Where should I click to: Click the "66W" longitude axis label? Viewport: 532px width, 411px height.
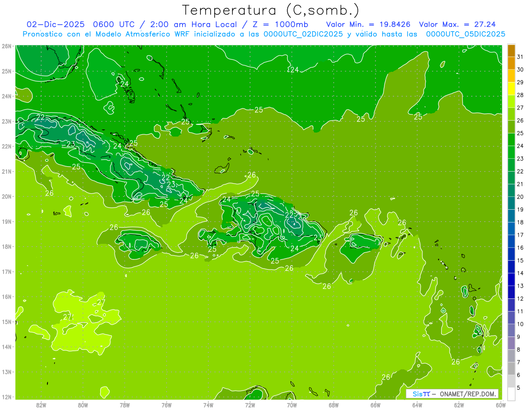point(376,405)
